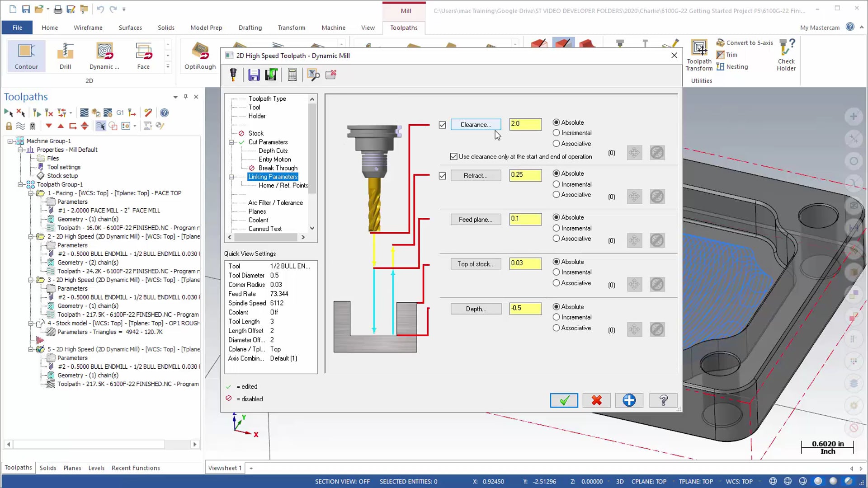The image size is (868, 488).
Task: Click the ghost operation icon
Action: click(x=33, y=126)
